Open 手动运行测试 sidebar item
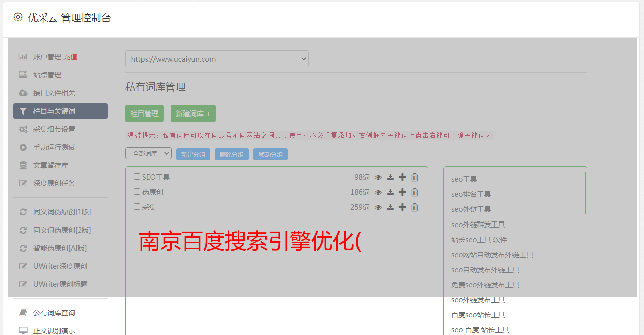 pos(54,147)
